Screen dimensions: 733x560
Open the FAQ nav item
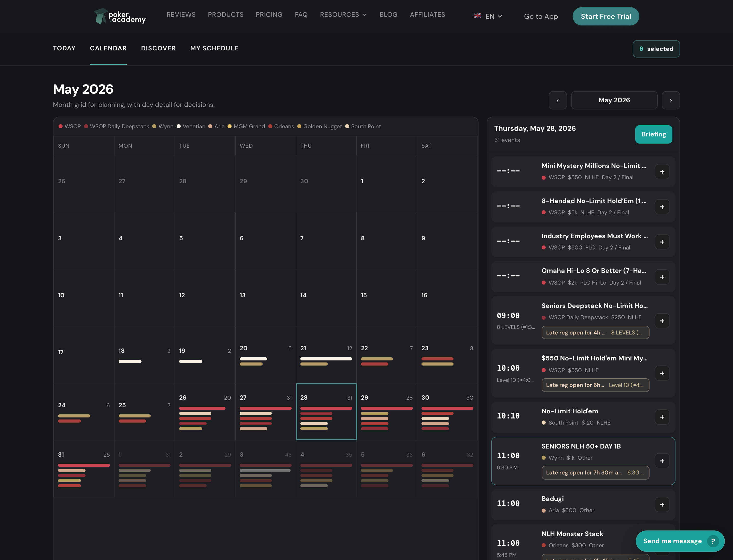point(301,15)
